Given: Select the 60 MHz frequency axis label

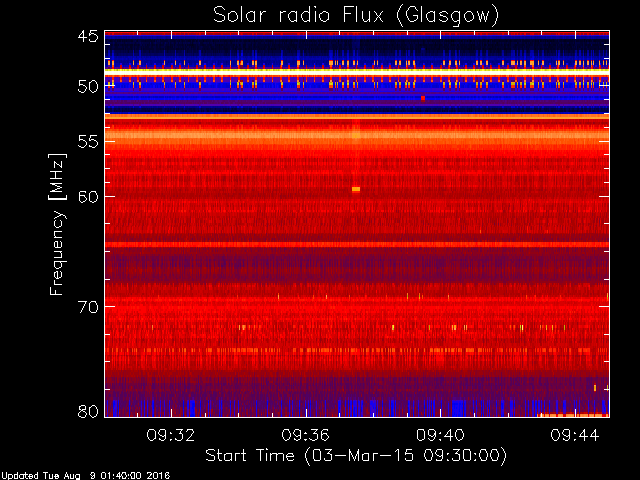Looking at the screenshot, I should (88, 196).
